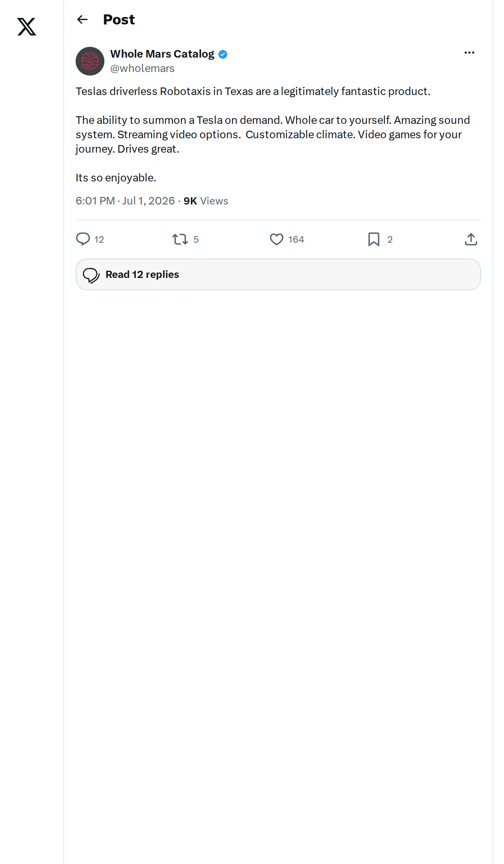The height and width of the screenshot is (864, 504).
Task: Click the Post header title
Action: [x=119, y=19]
